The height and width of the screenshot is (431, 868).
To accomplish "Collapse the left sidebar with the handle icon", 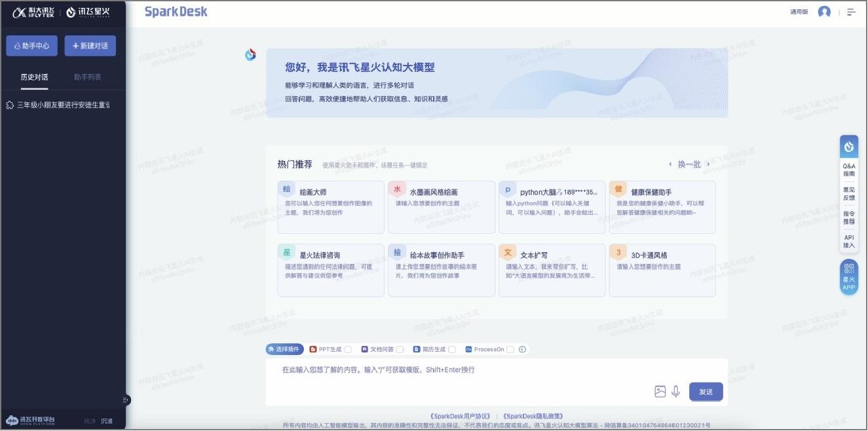I will click(x=126, y=400).
